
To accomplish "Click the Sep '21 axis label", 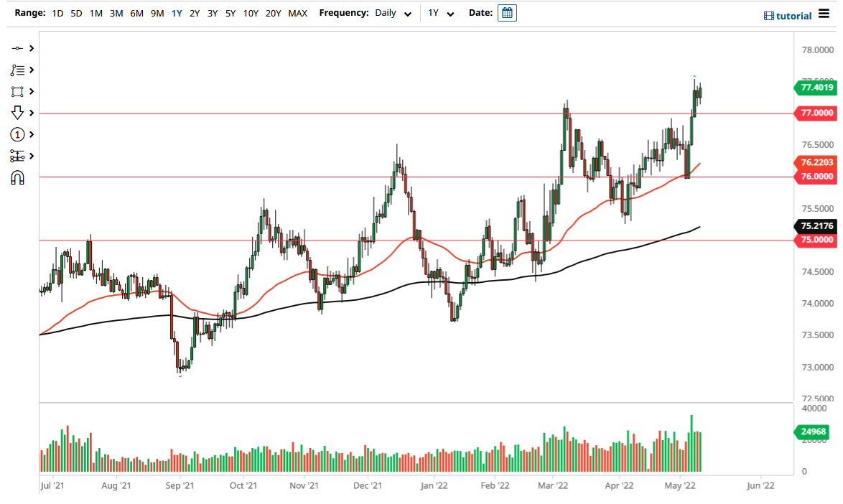I will click(x=180, y=486).
